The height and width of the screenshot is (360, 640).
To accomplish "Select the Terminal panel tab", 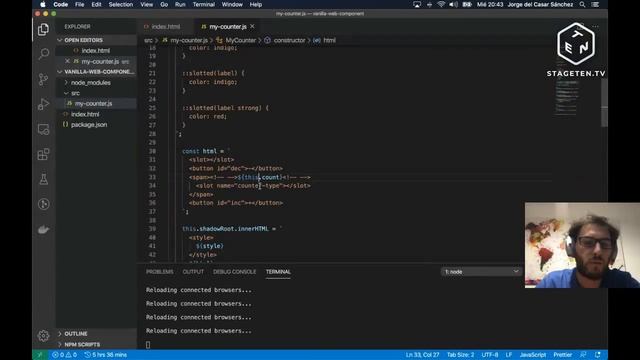I will pos(278,272).
